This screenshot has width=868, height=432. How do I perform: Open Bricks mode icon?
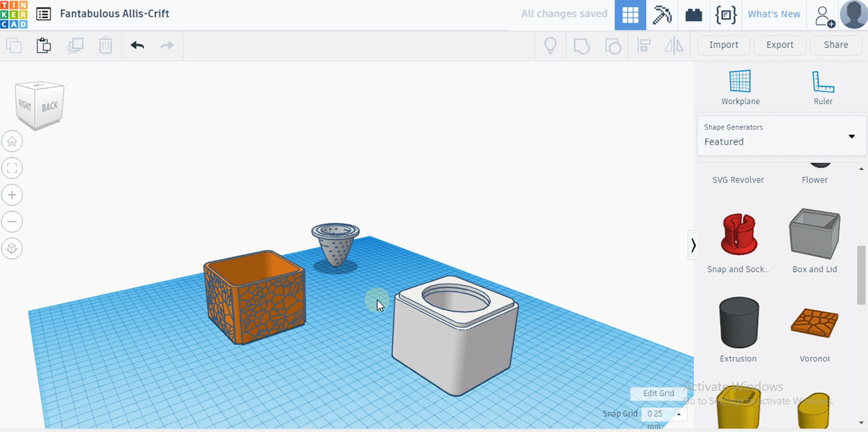[694, 15]
